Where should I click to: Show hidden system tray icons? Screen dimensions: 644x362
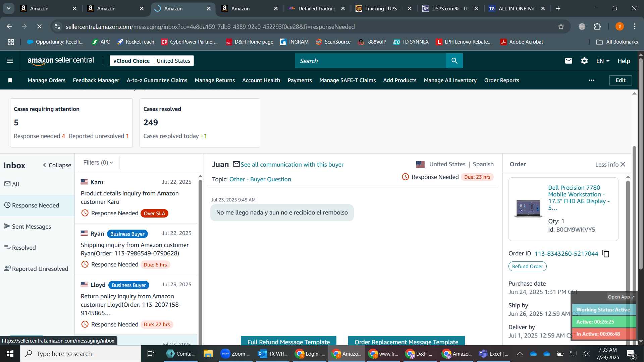point(520,354)
